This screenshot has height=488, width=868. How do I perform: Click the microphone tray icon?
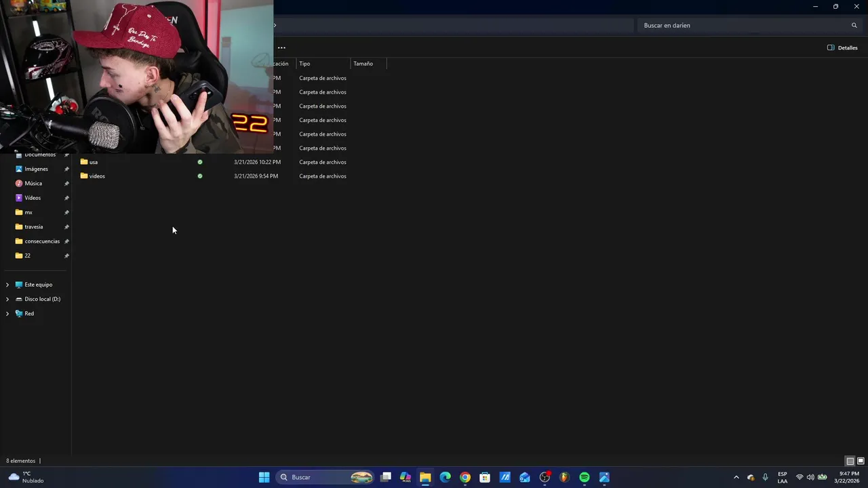tap(766, 477)
